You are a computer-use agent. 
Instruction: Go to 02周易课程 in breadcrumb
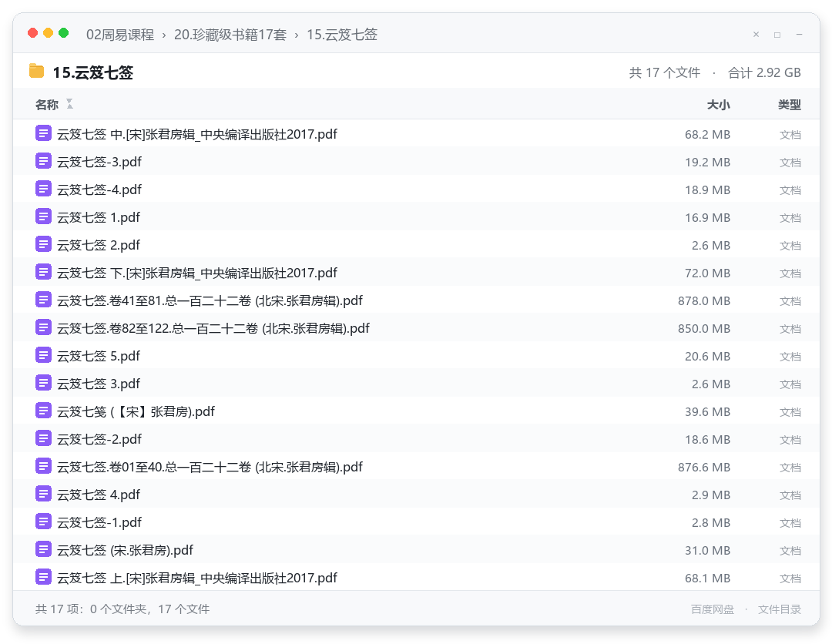pos(120,35)
